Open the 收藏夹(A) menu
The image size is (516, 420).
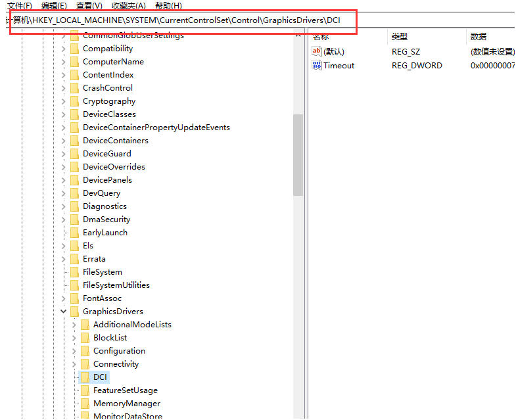(x=128, y=6)
